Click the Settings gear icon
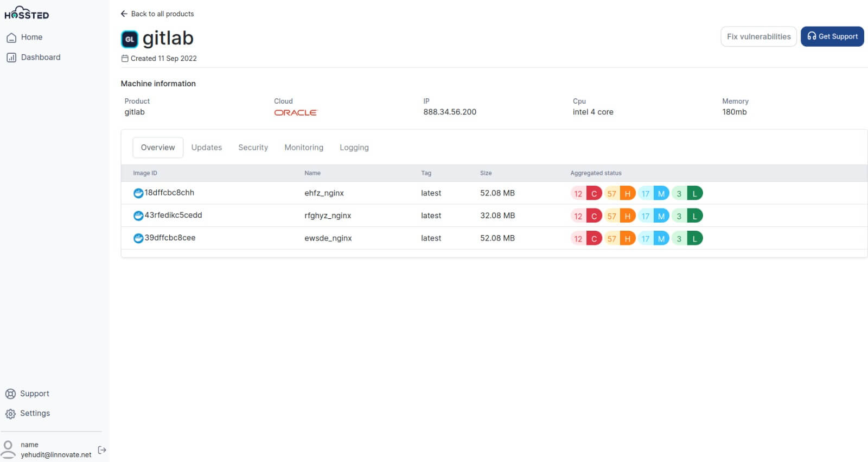 [10, 414]
